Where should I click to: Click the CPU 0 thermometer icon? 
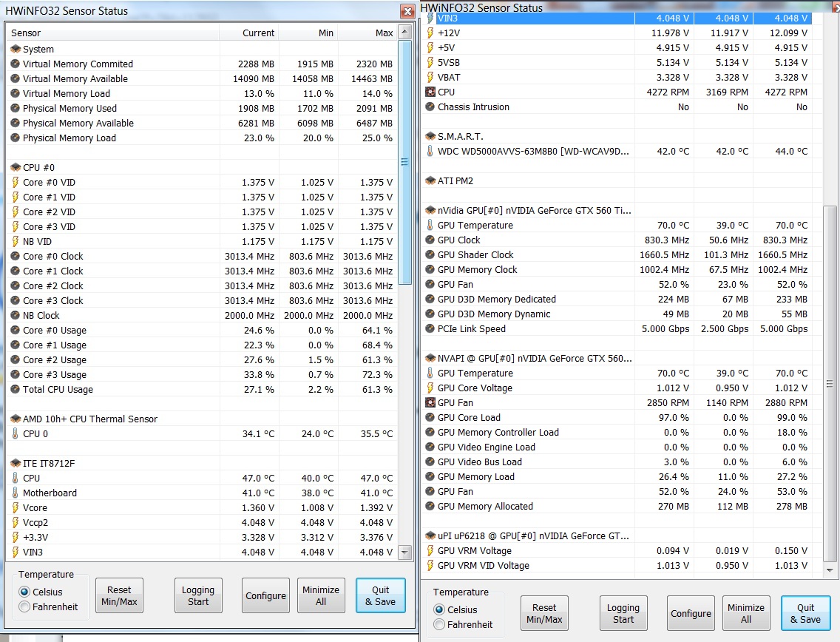(x=15, y=433)
